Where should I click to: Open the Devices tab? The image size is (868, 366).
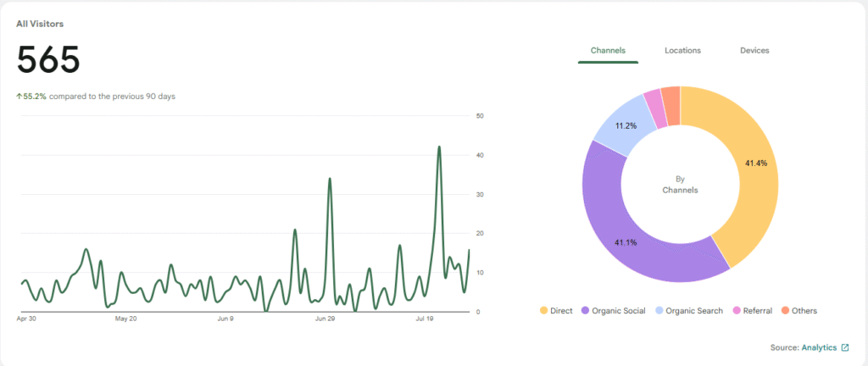[754, 51]
